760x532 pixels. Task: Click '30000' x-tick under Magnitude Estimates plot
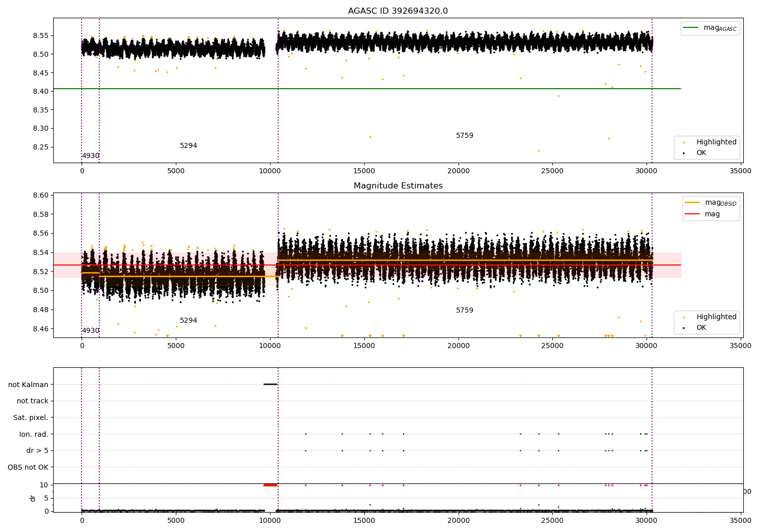647,346
